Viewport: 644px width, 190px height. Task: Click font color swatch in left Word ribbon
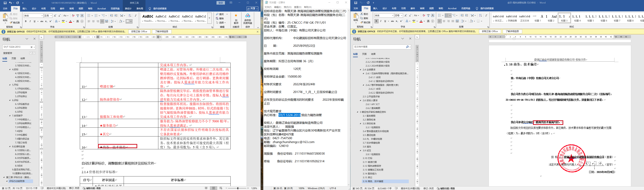click(x=70, y=21)
